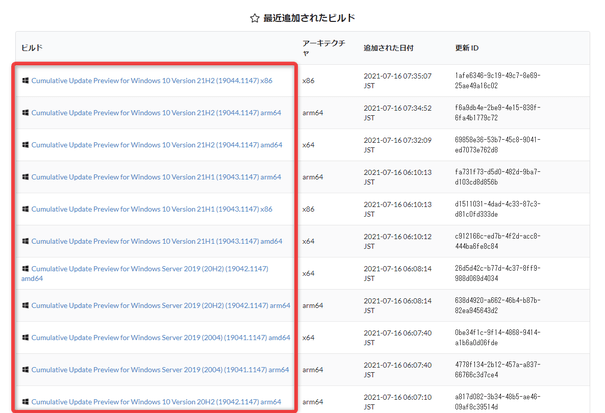Viewport: 605px width, 413px height.
Task: Select date 2021-07-16 07:35:07 JST
Action: point(397,81)
